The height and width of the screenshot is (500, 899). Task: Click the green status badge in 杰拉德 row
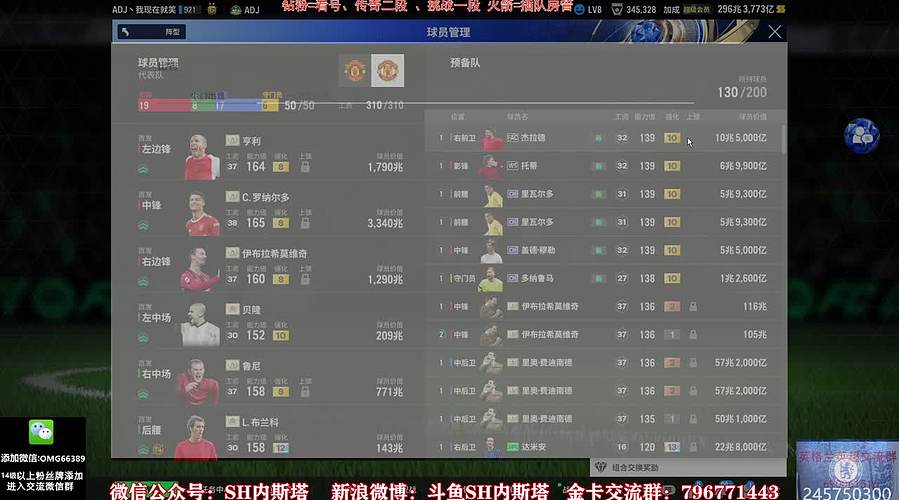coord(598,138)
